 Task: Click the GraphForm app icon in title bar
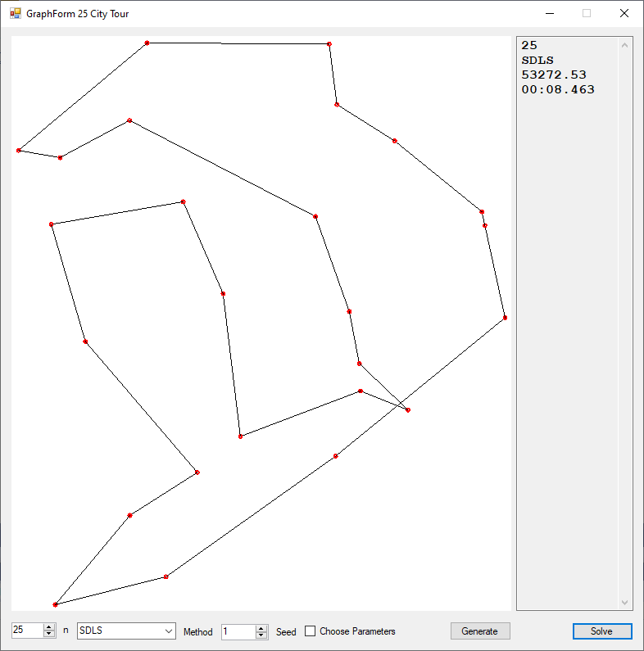point(16,14)
